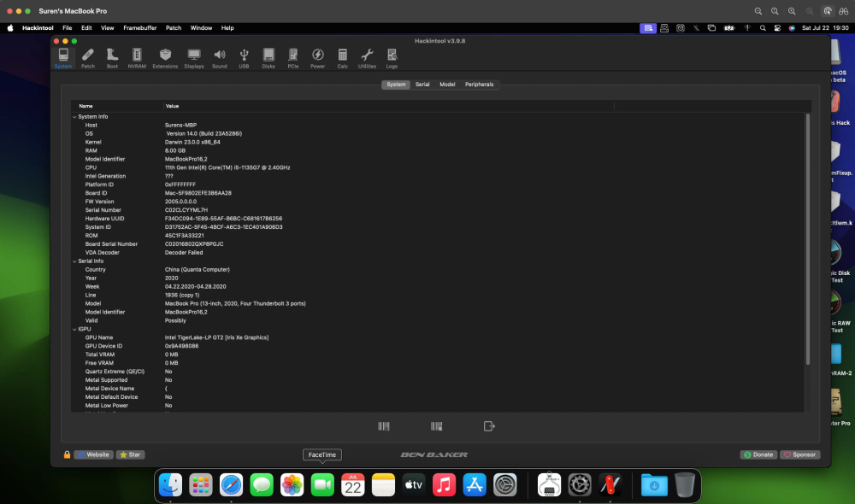855x504 pixels.
Task: Open the Window menu
Action: pyautogui.click(x=201, y=28)
